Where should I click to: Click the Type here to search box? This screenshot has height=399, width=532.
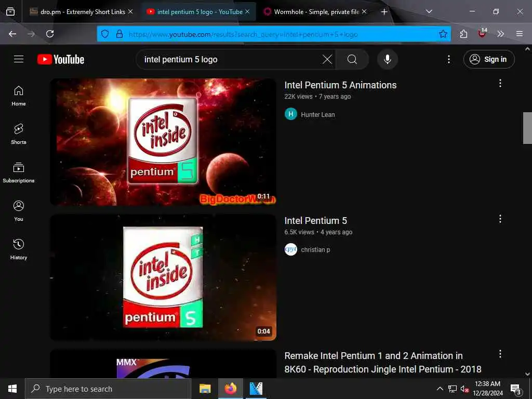[108, 389]
